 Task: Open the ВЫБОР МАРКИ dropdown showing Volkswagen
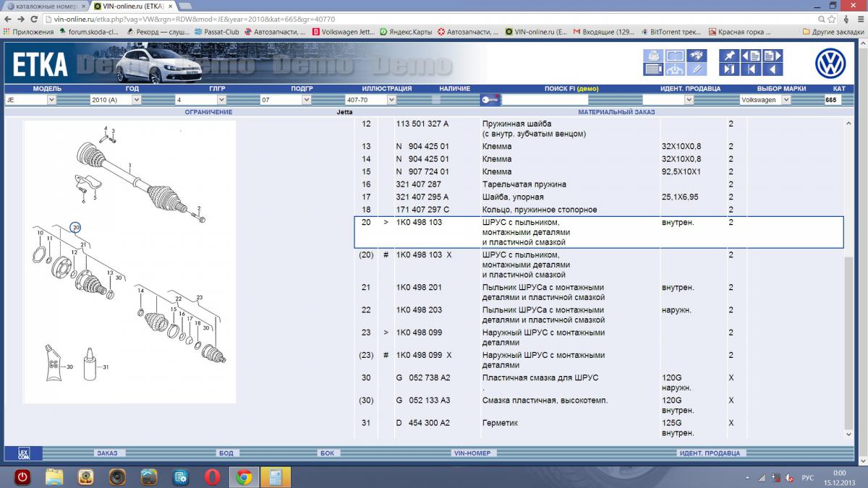tap(765, 100)
